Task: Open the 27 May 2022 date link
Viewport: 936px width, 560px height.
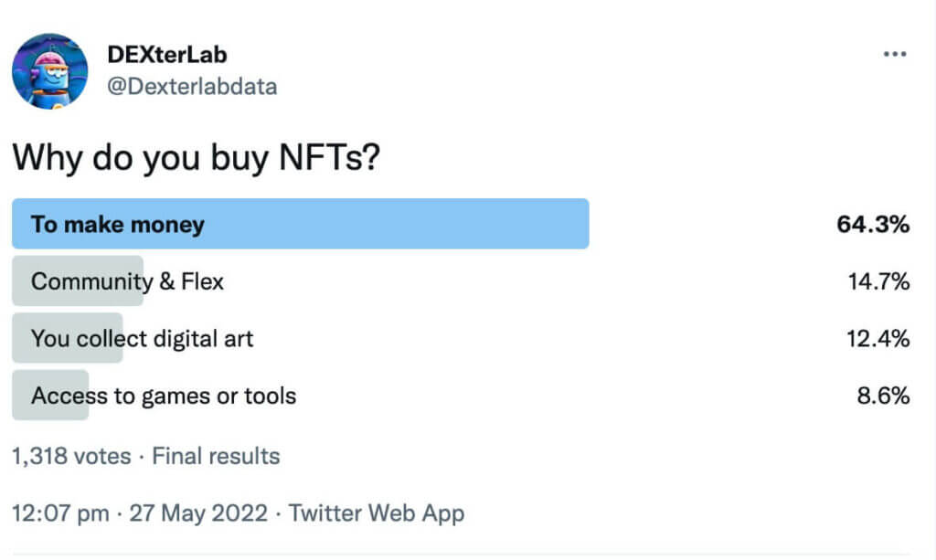Action: point(198,513)
